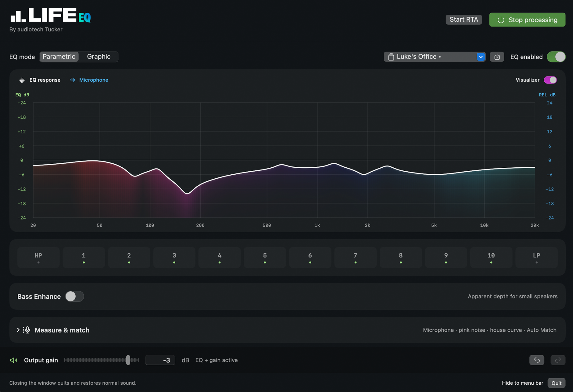The width and height of the screenshot is (573, 392).
Task: Select EQ band 9
Action: coord(446,258)
